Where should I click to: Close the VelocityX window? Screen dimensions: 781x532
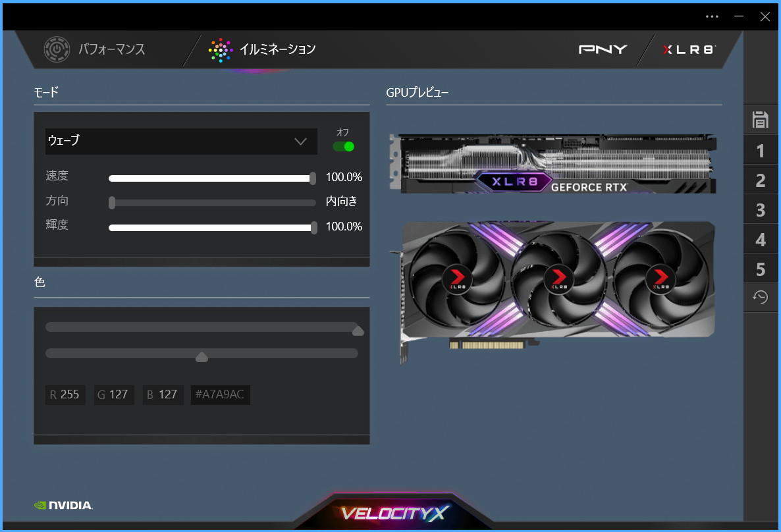tap(765, 16)
